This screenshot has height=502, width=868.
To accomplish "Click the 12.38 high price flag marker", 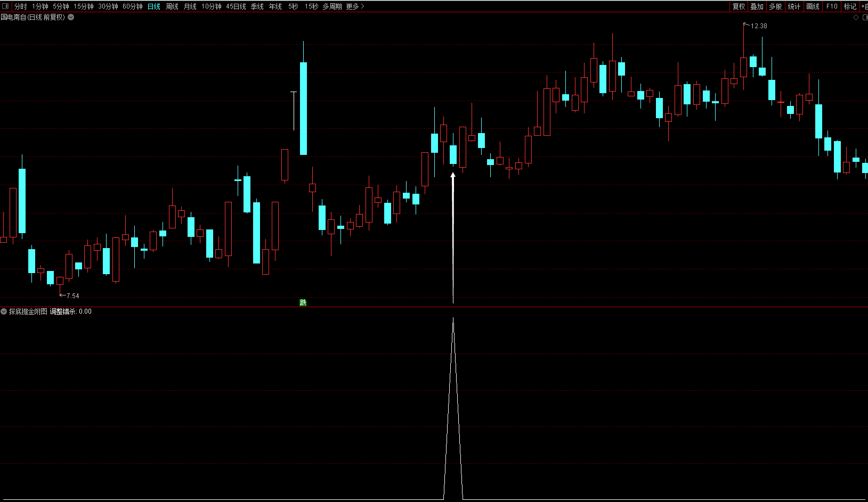I will point(747,25).
